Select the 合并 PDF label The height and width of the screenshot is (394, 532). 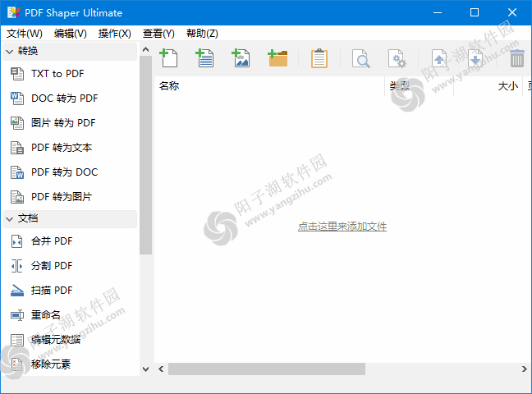coord(52,241)
